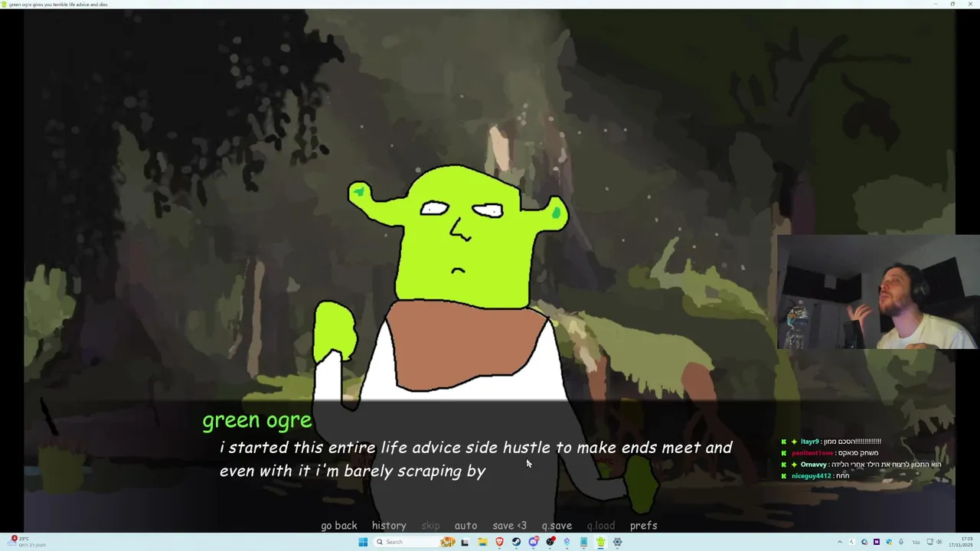
Task: Click the greyed-out 'skip' option
Action: click(x=430, y=526)
